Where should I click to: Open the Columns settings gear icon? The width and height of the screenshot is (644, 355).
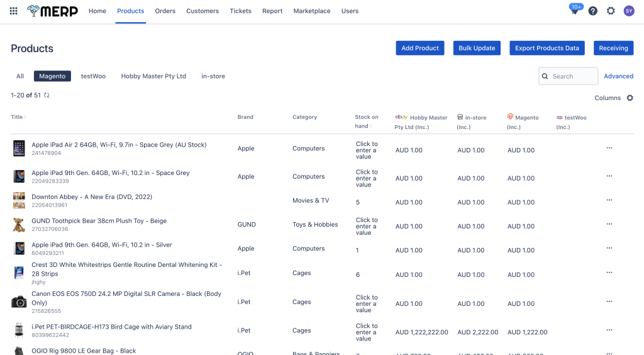point(630,98)
